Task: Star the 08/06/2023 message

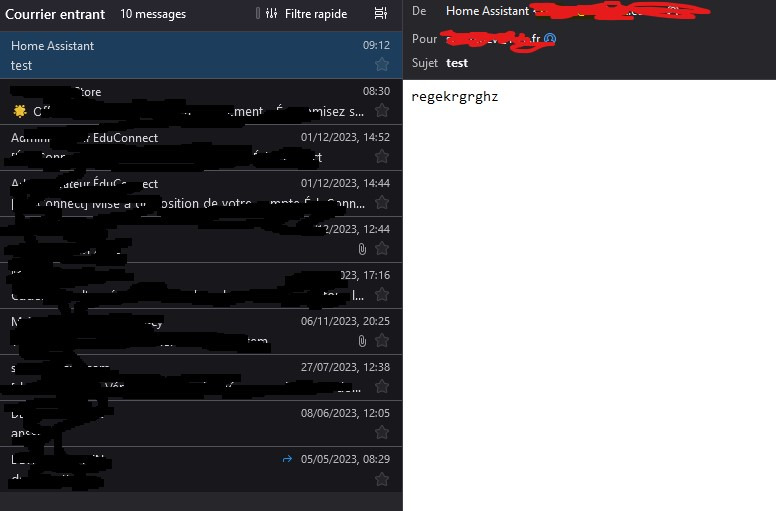Action: pos(382,432)
